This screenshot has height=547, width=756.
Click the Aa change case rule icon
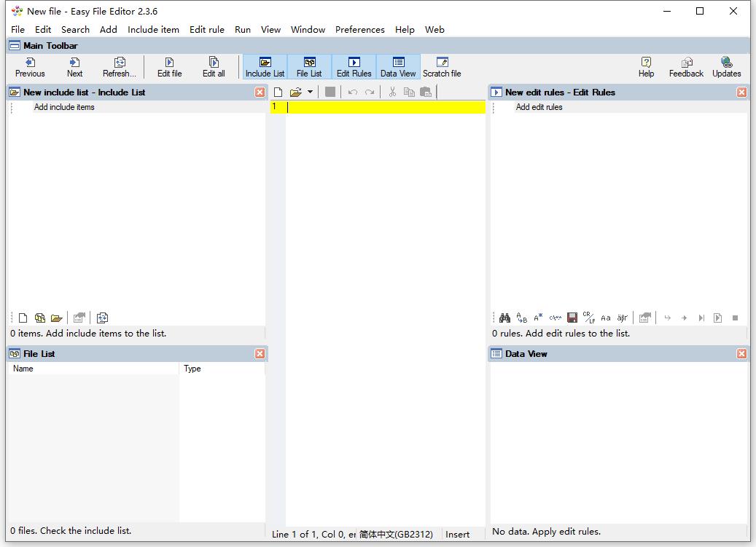606,318
